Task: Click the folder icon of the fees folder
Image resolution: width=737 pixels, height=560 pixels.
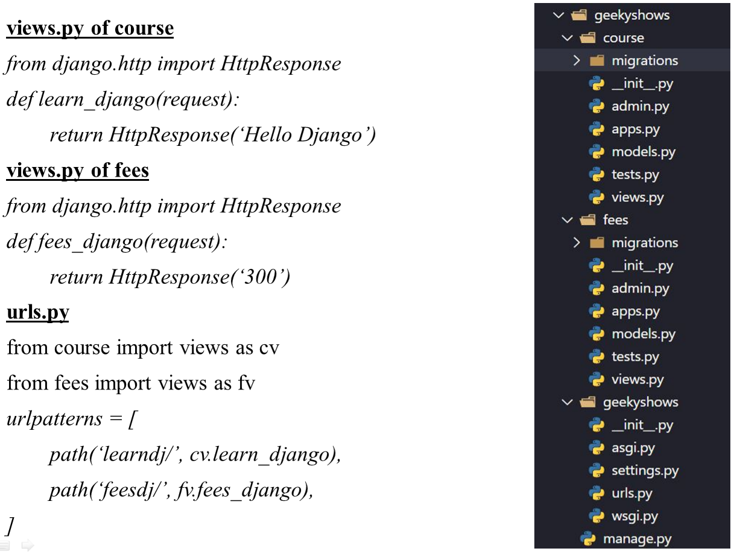Action: click(587, 220)
